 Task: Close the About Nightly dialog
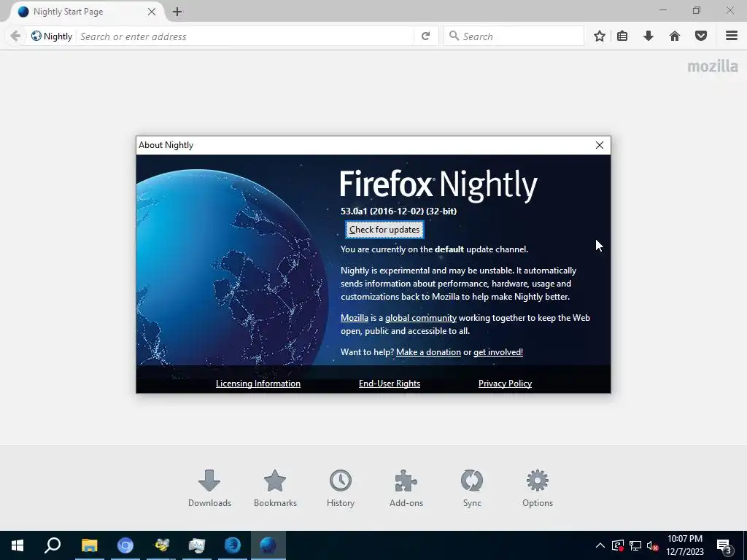click(600, 145)
